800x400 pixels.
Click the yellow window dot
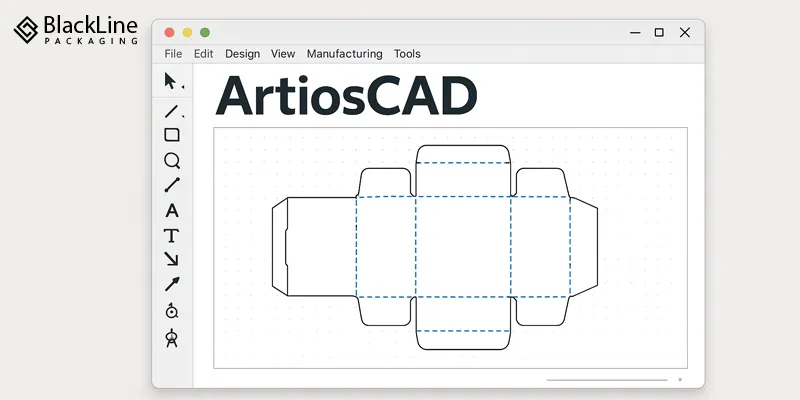(187, 33)
